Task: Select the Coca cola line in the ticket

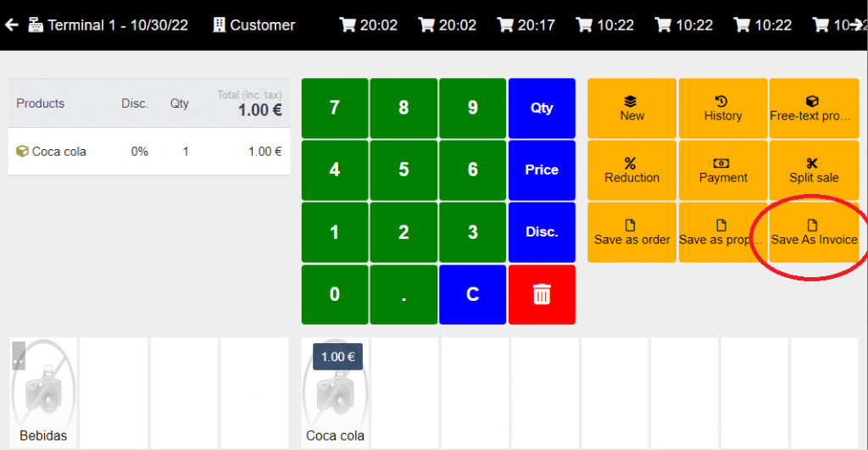Action: pos(148,152)
